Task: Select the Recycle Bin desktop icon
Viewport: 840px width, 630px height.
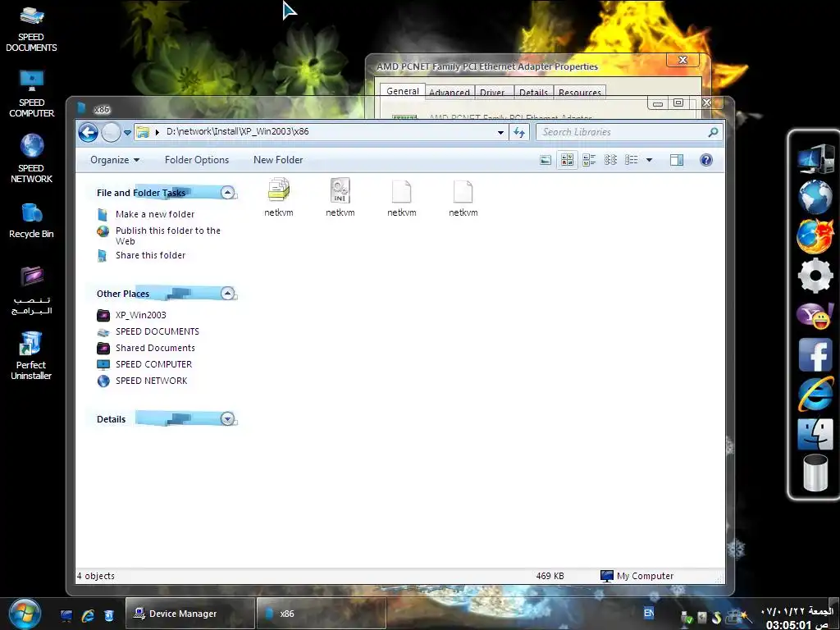Action: [31, 221]
